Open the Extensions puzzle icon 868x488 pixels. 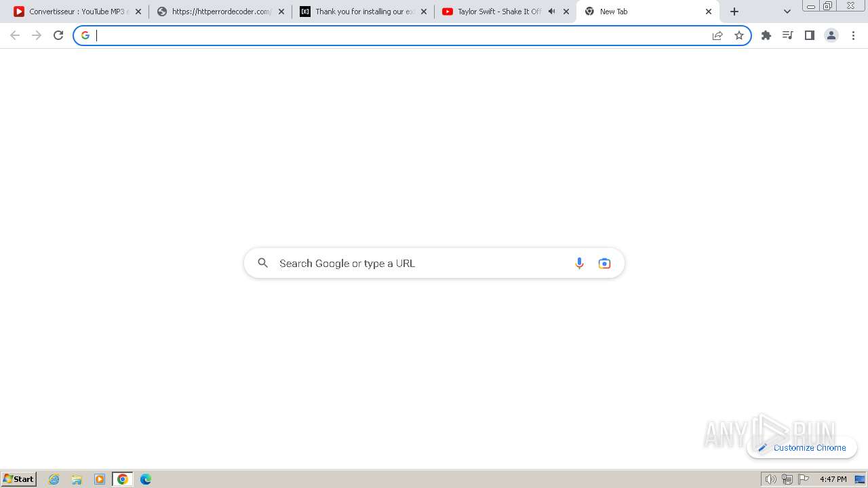pyautogui.click(x=766, y=35)
